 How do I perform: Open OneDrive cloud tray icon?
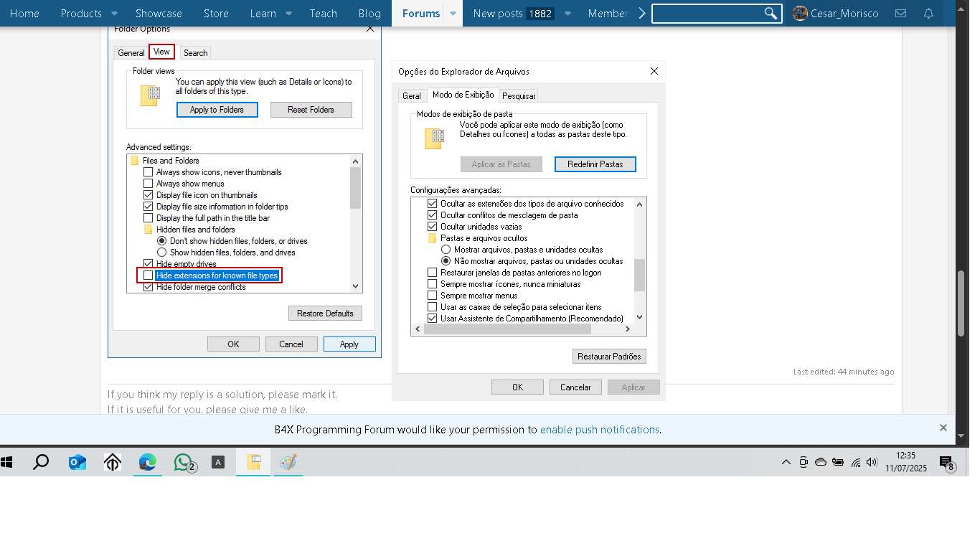coord(821,463)
